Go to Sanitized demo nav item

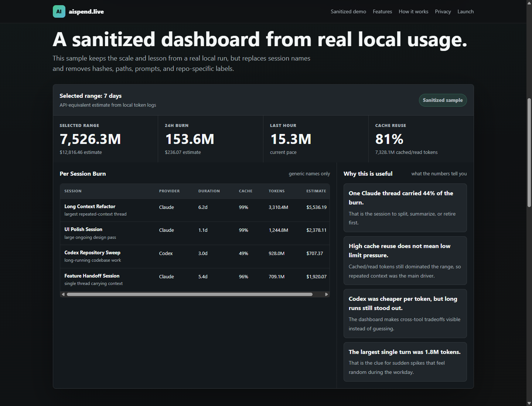click(x=348, y=11)
